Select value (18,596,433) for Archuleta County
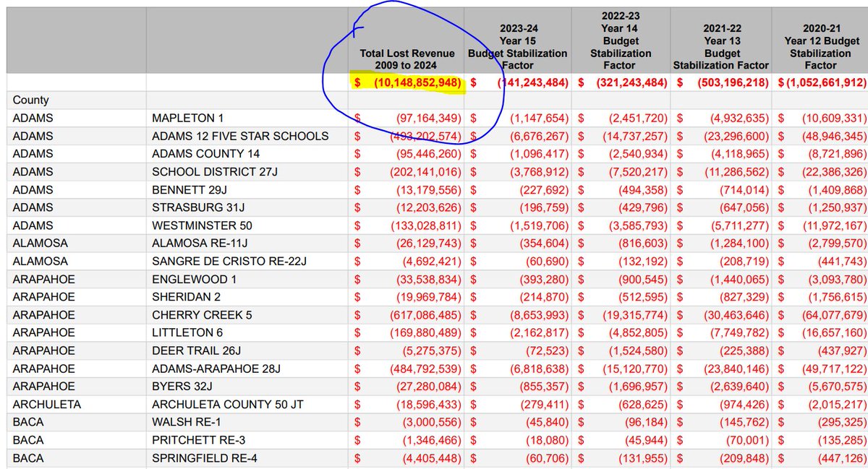This screenshot has width=868, height=469. tap(428, 404)
